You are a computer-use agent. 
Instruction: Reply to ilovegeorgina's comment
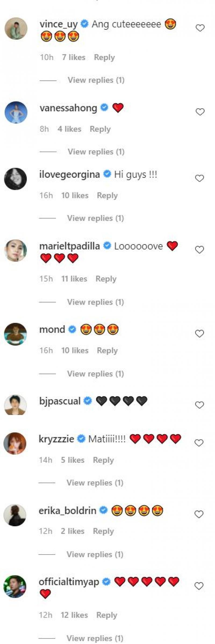pyautogui.click(x=107, y=195)
